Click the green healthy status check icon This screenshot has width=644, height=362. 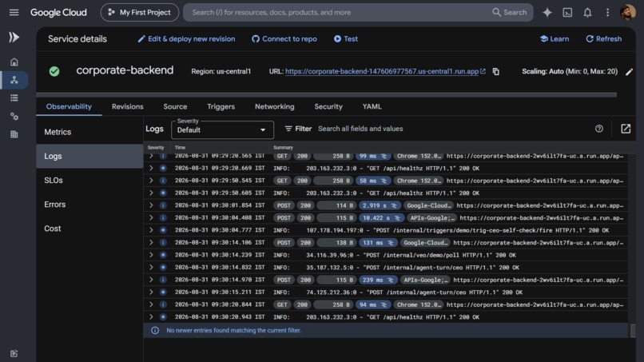point(54,71)
